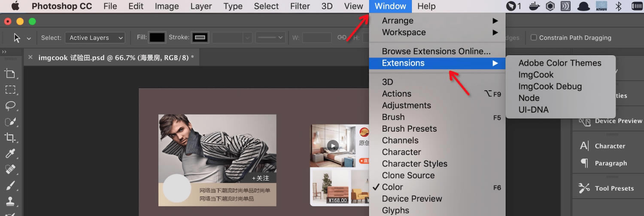Click Browse Extensions Online menu entry
Image resolution: width=644 pixels, height=216 pixels.
(436, 51)
